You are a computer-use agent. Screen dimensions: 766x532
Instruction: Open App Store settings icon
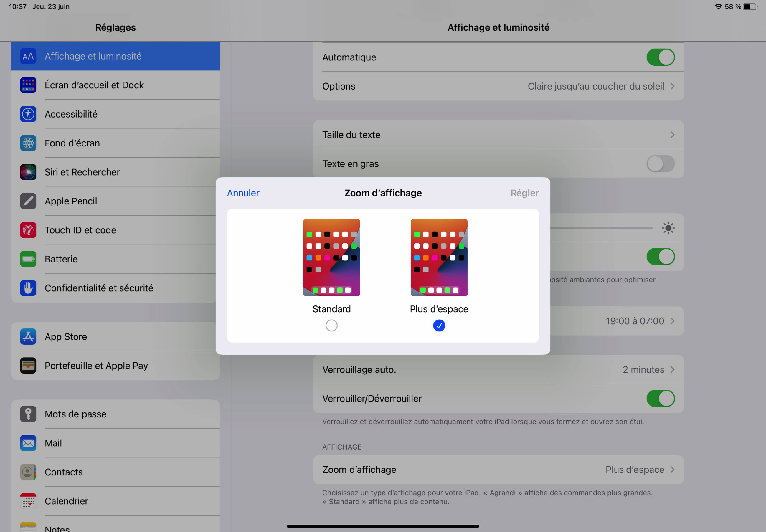coord(28,337)
